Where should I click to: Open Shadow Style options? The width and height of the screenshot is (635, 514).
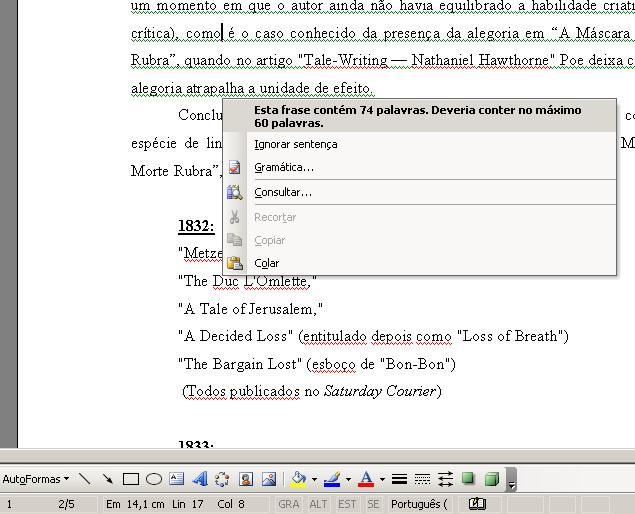[x=468, y=478]
